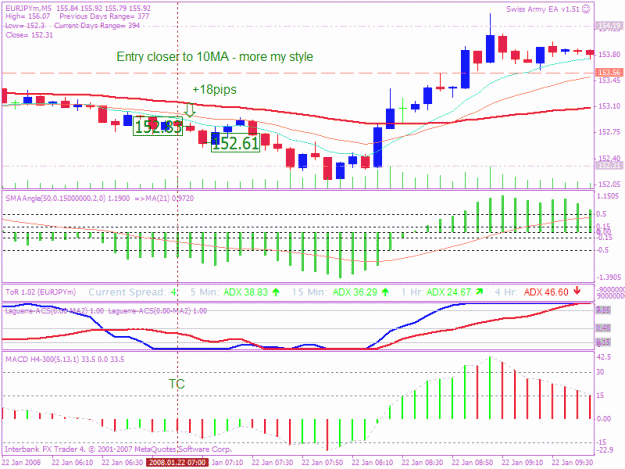Click the '22 Jan 09:30' time axis label

tap(572, 463)
